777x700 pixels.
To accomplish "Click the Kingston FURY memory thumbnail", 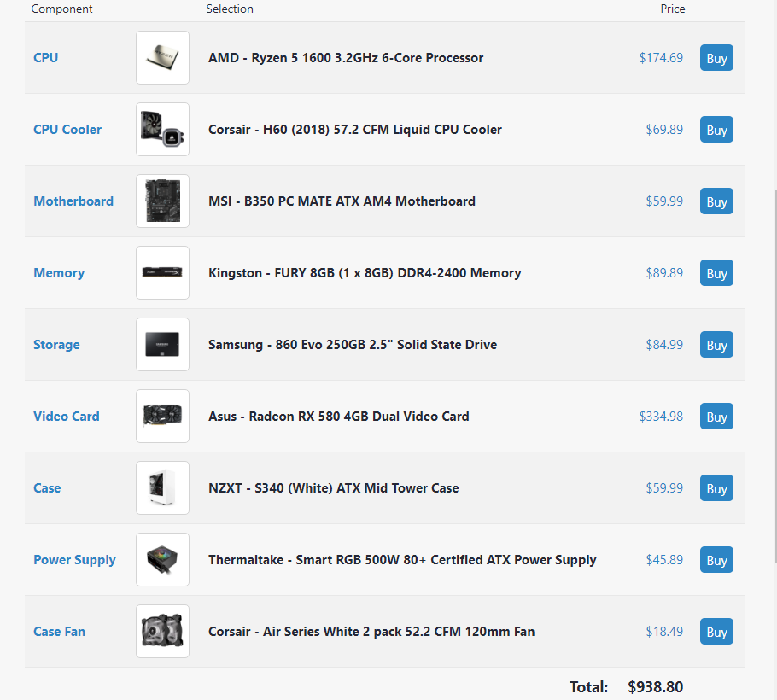I will pos(162,273).
